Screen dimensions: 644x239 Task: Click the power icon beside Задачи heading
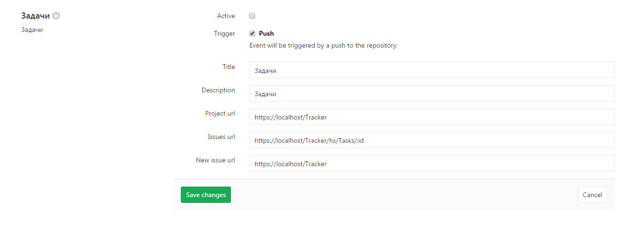(56, 15)
